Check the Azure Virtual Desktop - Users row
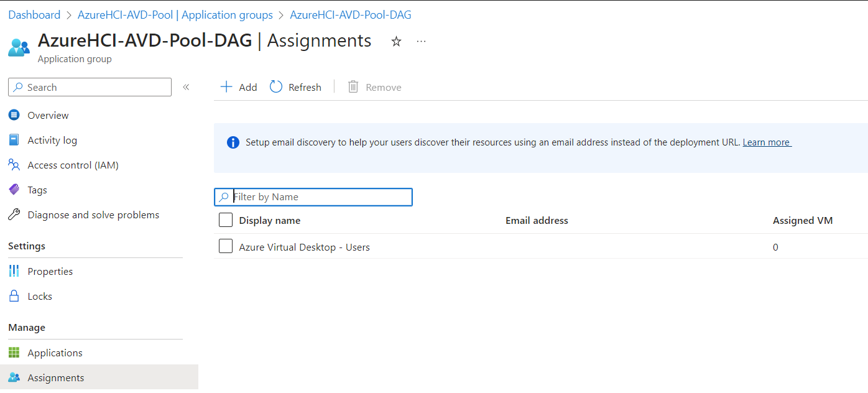 (x=226, y=246)
